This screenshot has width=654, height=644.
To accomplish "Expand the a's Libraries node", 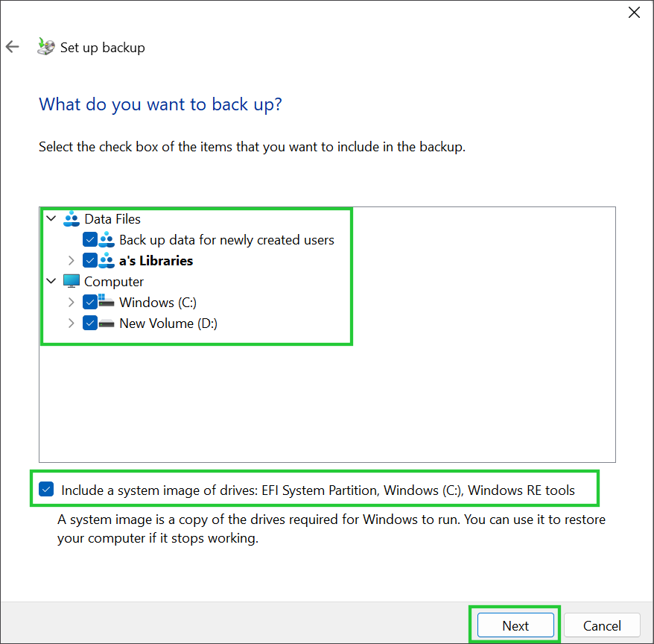I will click(x=71, y=260).
